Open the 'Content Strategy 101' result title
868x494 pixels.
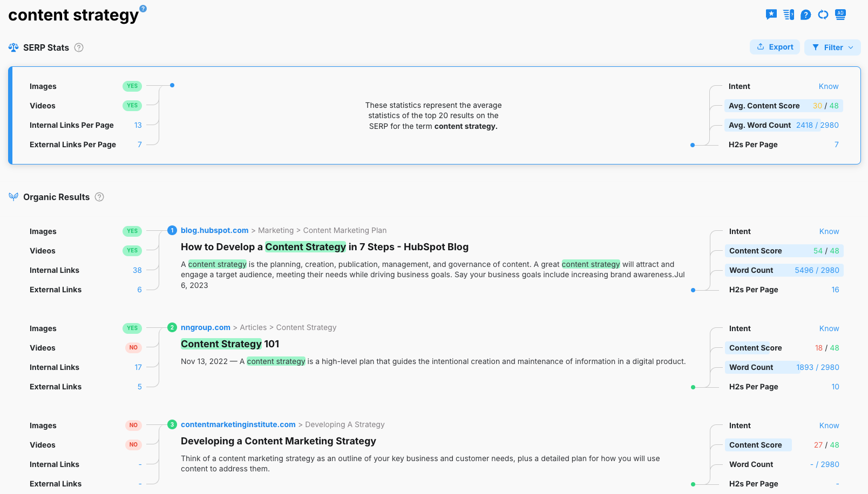[230, 344]
